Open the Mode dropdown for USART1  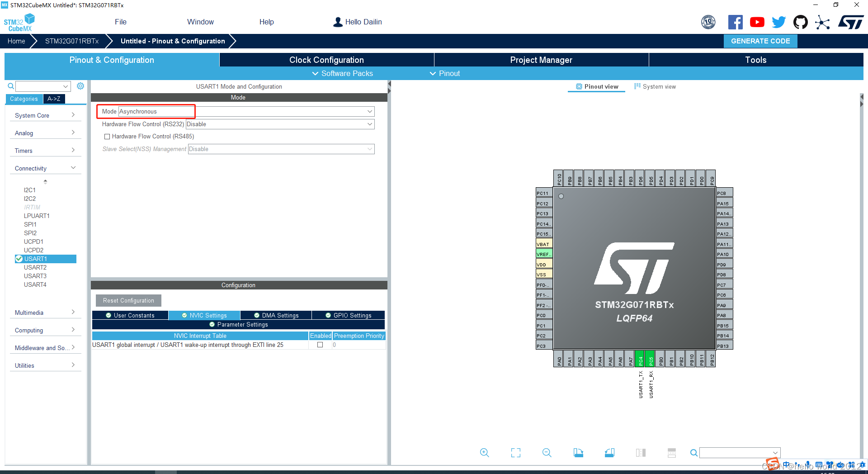[246, 111]
